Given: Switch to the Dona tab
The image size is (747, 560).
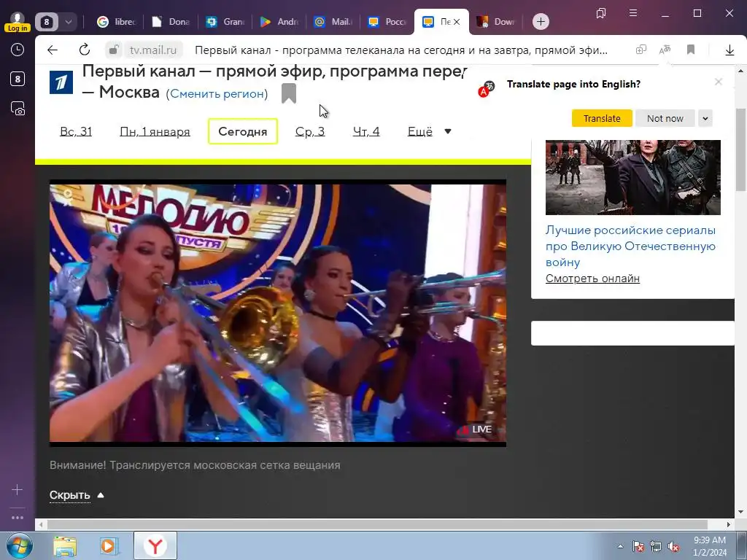Looking at the screenshot, I should (171, 22).
